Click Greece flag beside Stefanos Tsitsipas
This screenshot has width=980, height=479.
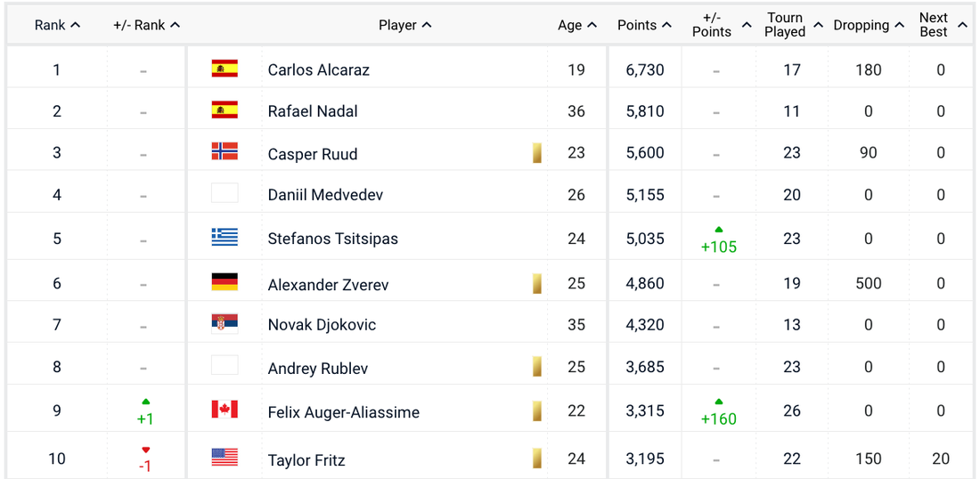(x=225, y=237)
